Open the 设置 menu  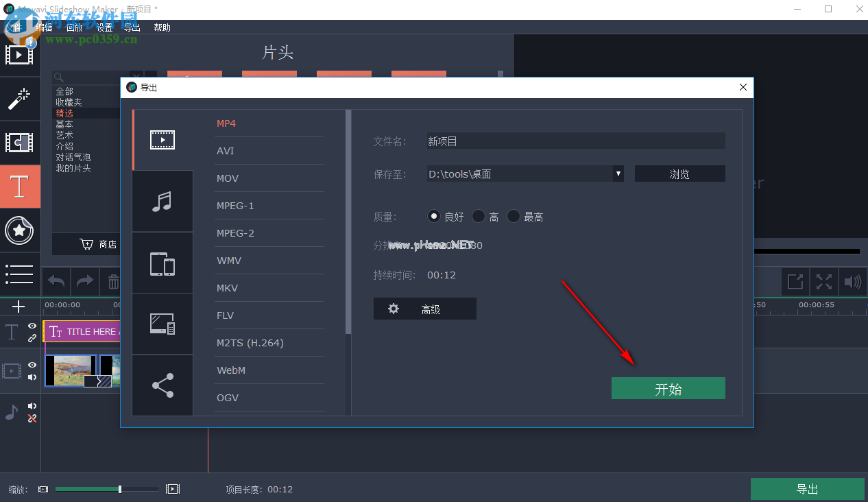pos(104,27)
